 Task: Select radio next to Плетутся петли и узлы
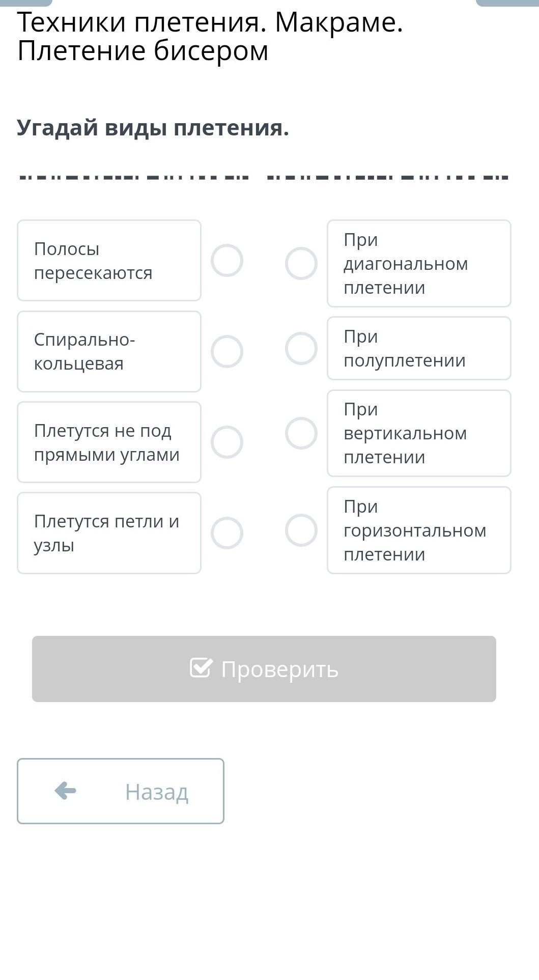click(227, 533)
